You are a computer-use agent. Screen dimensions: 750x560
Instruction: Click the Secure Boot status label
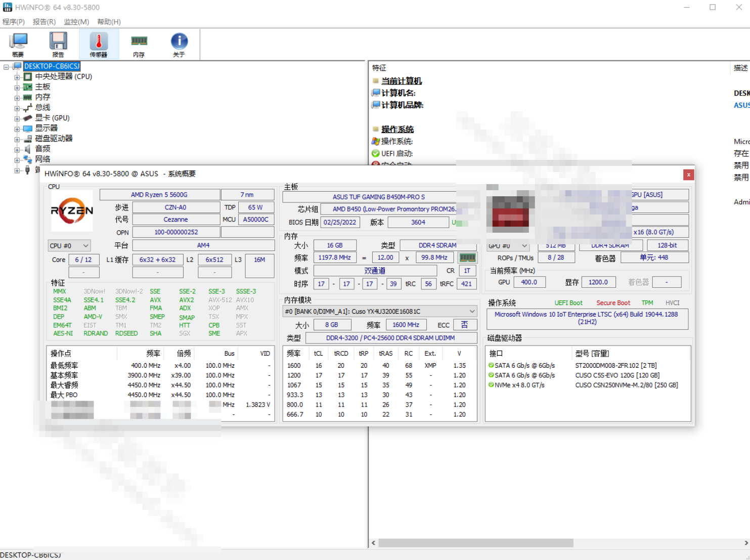click(x=613, y=303)
